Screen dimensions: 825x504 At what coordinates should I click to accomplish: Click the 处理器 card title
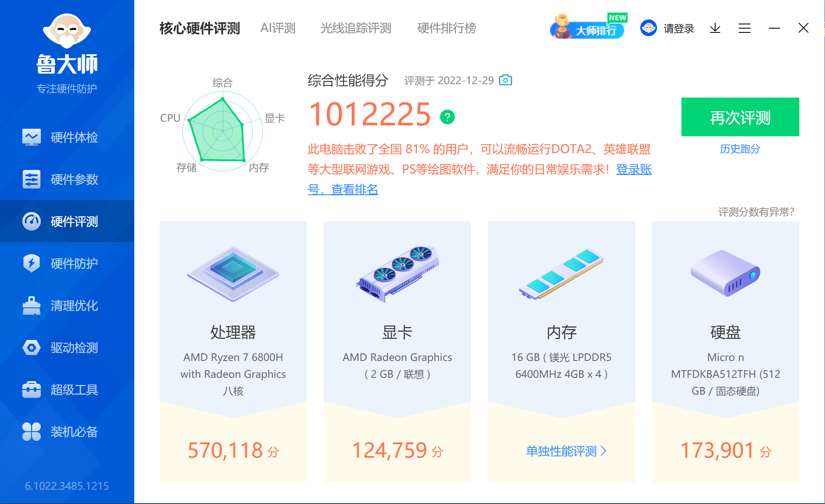pyautogui.click(x=233, y=332)
